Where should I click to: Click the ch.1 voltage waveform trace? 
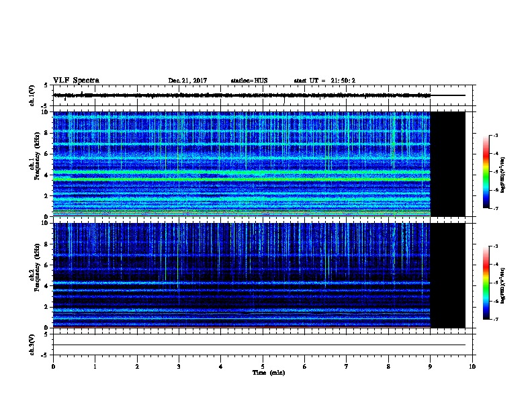(x=242, y=95)
